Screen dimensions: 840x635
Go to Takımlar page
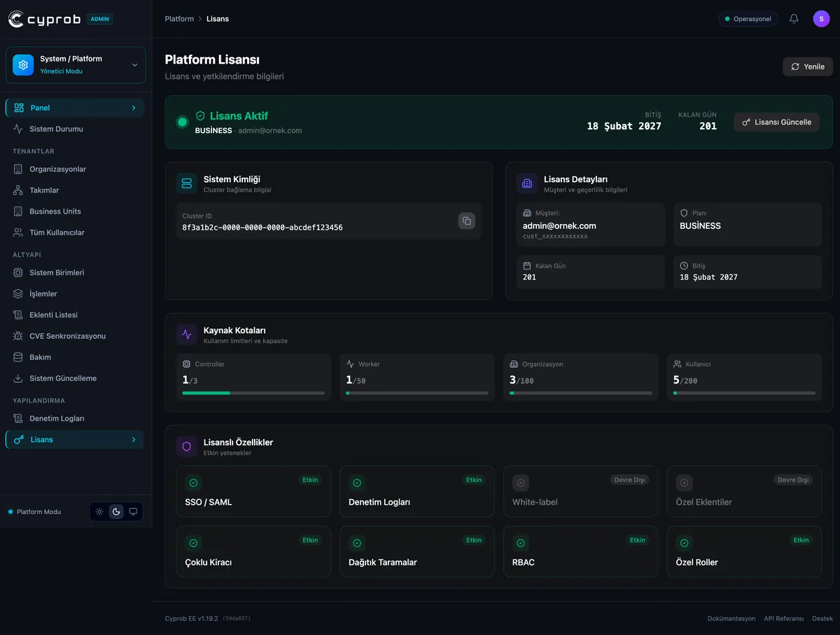click(x=76, y=190)
